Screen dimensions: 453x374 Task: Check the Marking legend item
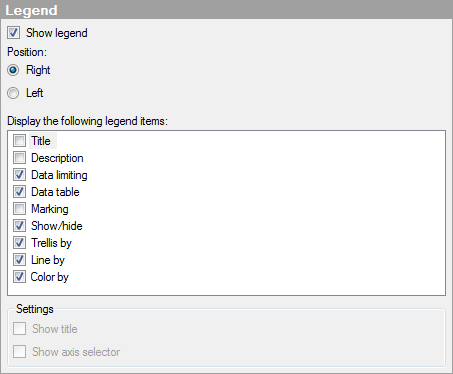pyautogui.click(x=19, y=209)
